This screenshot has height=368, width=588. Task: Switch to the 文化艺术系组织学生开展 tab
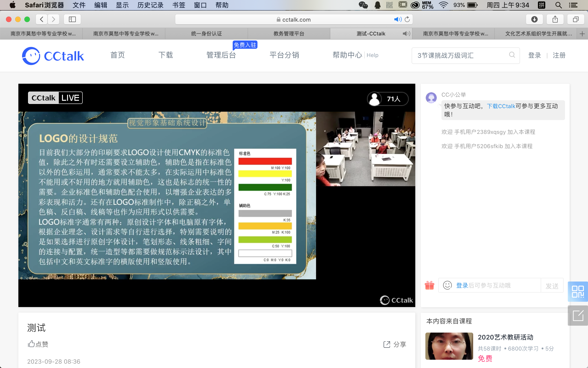click(536, 34)
